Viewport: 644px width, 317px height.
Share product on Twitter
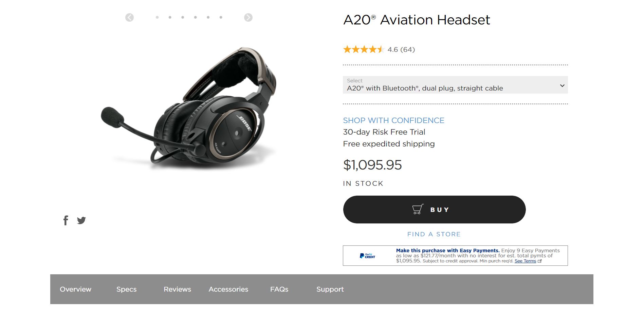81,220
